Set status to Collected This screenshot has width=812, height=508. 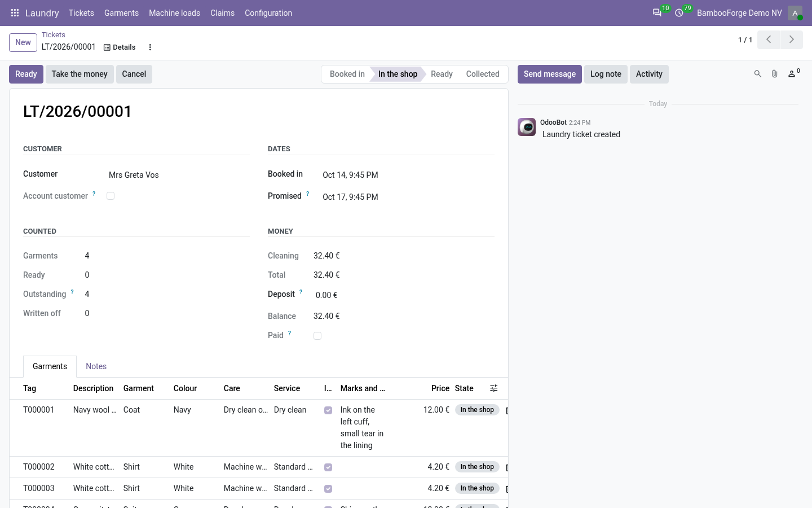(483, 74)
